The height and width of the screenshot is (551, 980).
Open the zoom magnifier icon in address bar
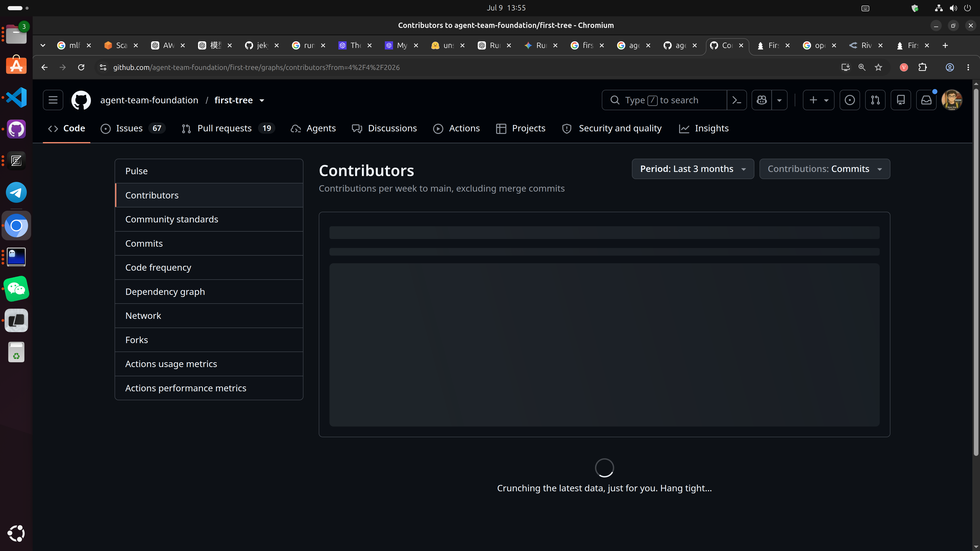862,67
